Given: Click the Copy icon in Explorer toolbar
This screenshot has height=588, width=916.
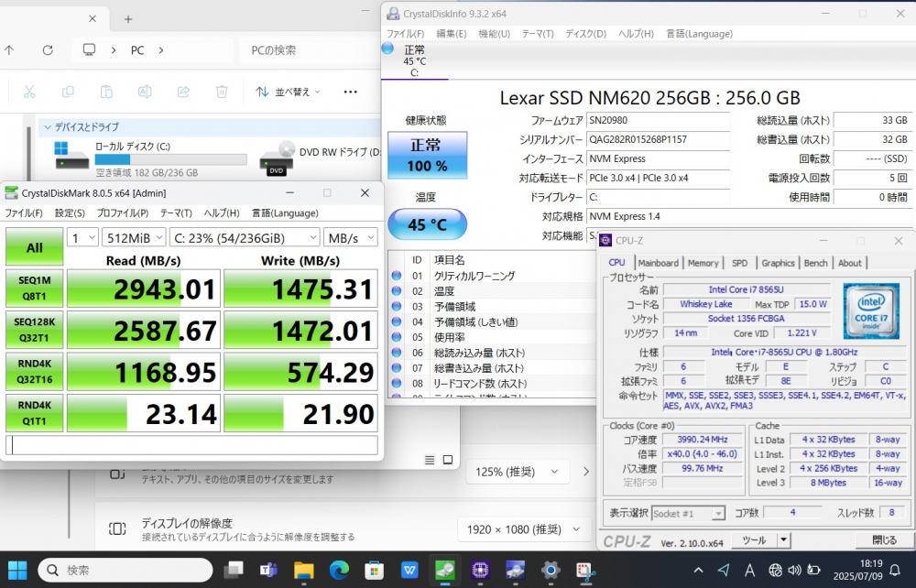Looking at the screenshot, I should [68, 92].
